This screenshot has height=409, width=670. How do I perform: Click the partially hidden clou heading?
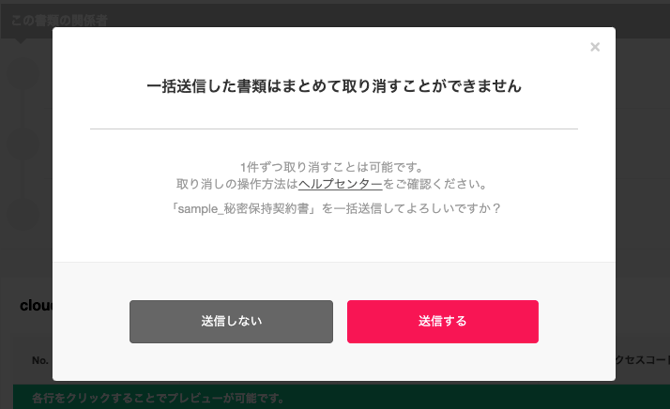[36, 305]
